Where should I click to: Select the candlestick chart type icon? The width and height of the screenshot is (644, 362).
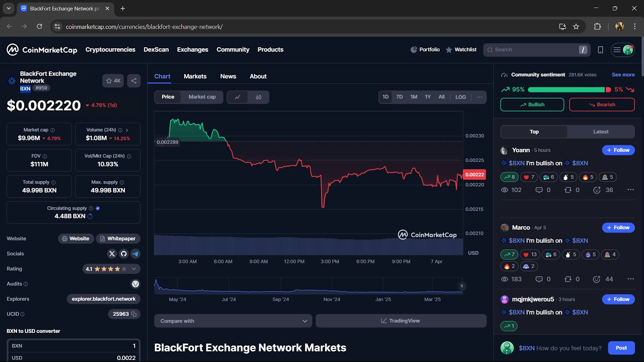pyautogui.click(x=259, y=97)
